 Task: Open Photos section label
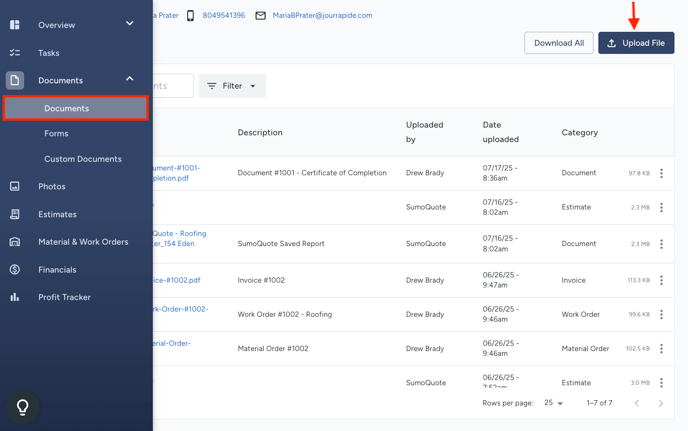point(52,187)
